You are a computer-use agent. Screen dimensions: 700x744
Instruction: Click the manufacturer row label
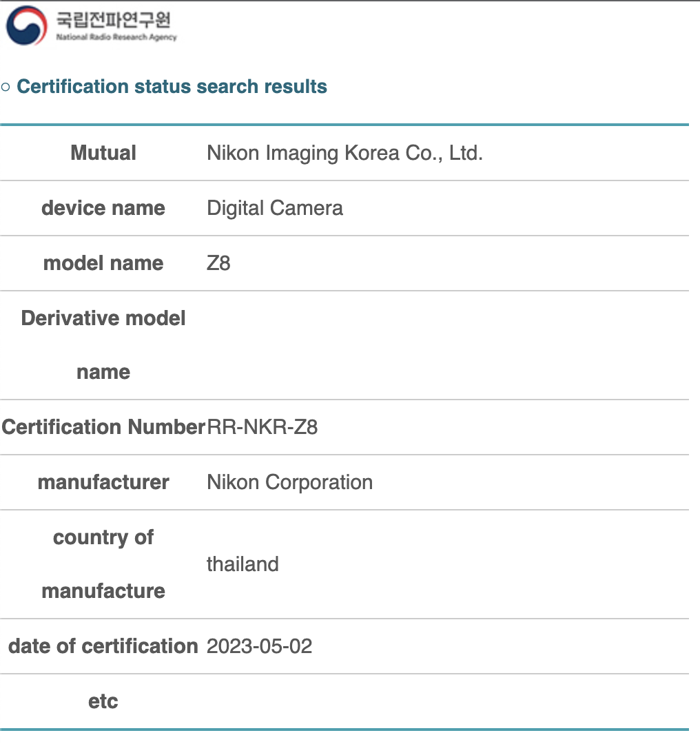click(x=103, y=482)
